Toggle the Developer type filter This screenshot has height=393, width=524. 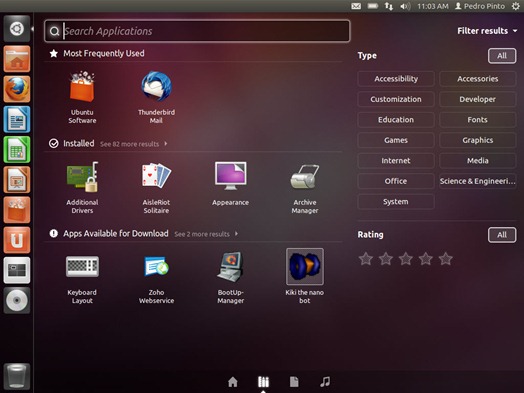pos(478,99)
